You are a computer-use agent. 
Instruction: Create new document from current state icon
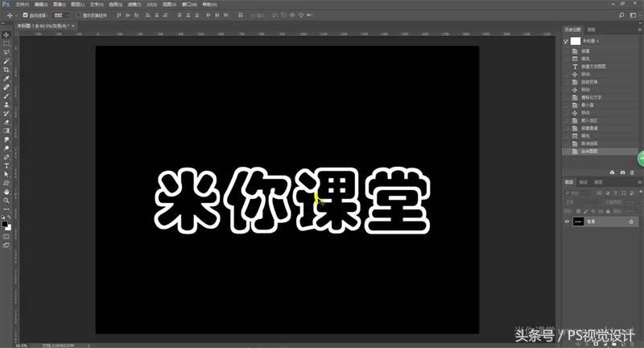click(612, 172)
